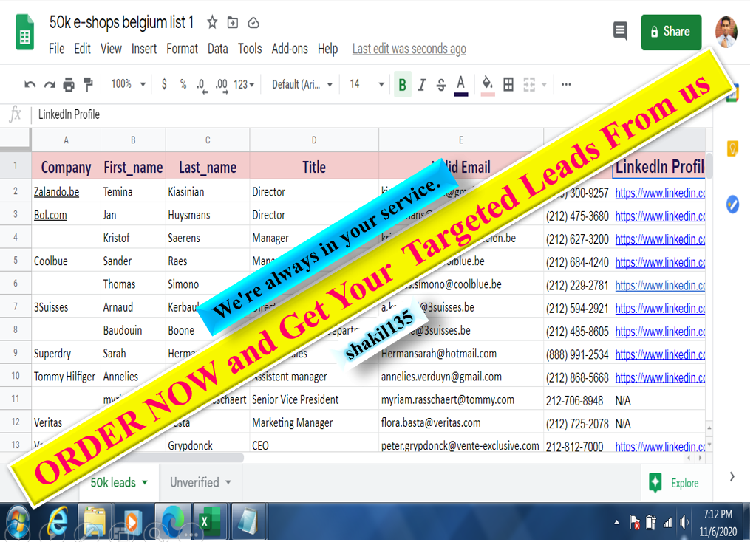This screenshot has height=542, width=756.
Task: Move document to folder icon
Action: (x=232, y=22)
